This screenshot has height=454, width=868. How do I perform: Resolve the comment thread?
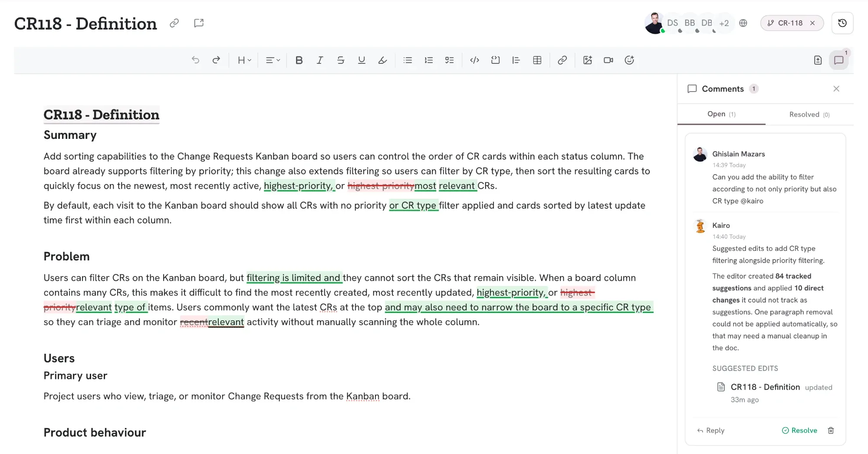(799, 431)
